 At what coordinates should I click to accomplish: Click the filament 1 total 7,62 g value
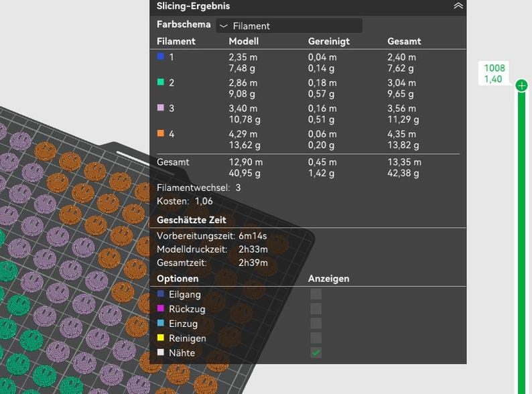401,68
